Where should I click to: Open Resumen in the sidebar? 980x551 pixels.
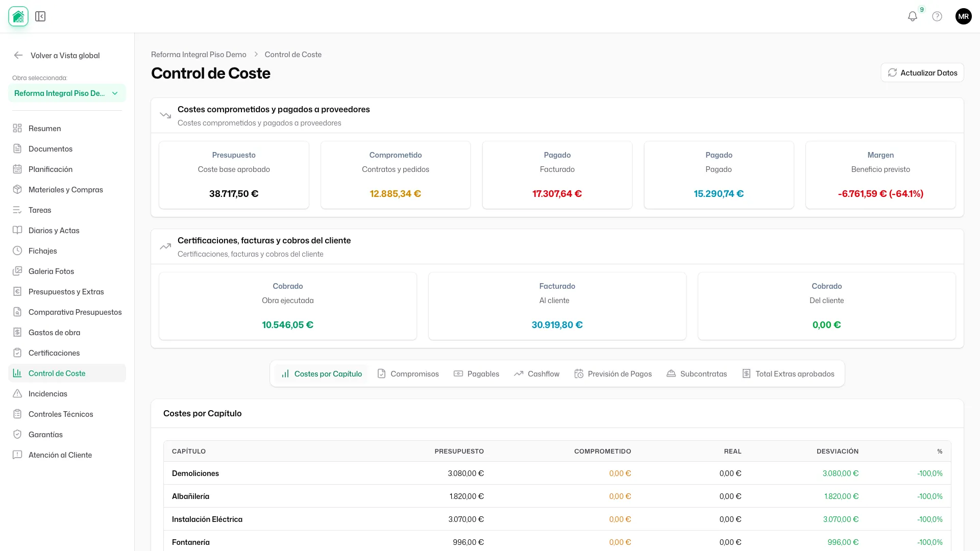point(67,128)
